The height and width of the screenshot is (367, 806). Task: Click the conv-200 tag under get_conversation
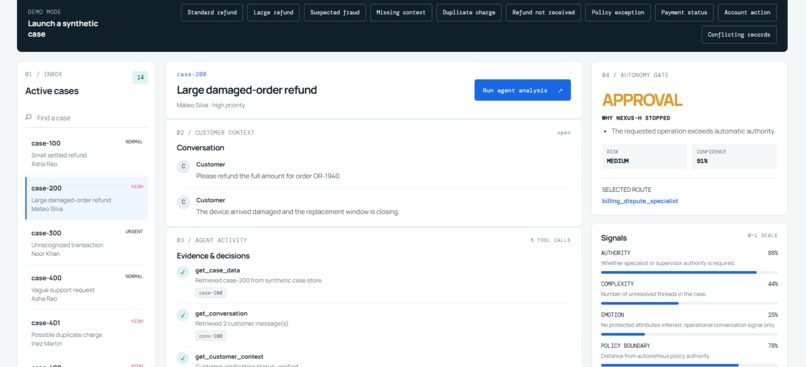click(211, 336)
